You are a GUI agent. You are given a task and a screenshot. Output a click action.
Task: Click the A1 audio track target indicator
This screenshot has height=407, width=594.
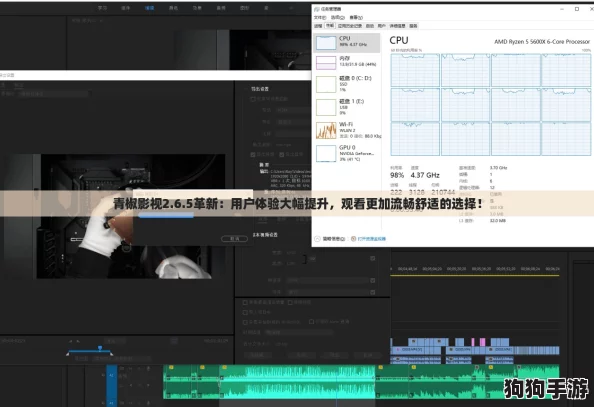(111, 375)
